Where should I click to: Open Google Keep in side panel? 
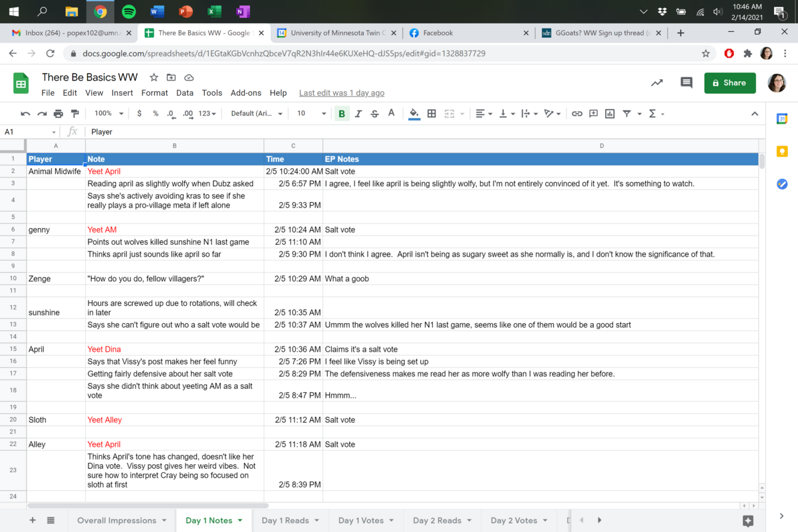(x=782, y=152)
